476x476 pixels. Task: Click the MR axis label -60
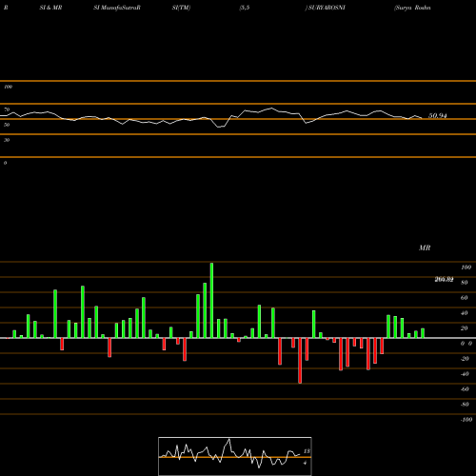[x=465, y=389]
